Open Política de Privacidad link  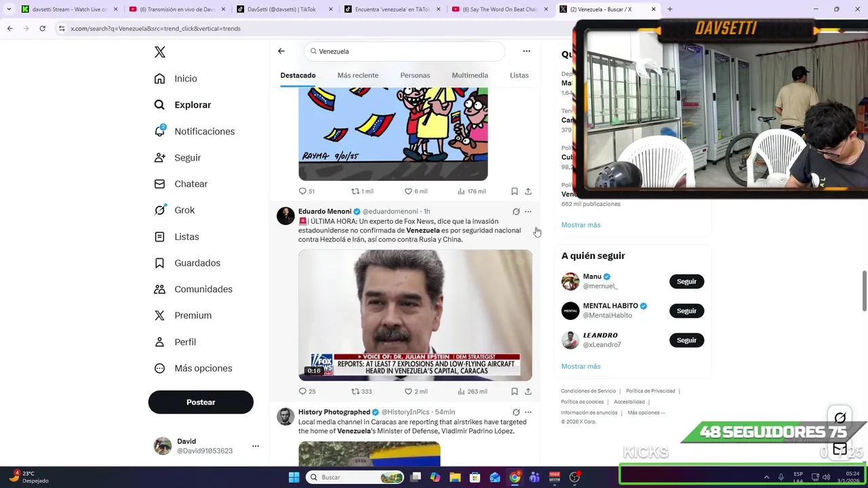pyautogui.click(x=650, y=391)
